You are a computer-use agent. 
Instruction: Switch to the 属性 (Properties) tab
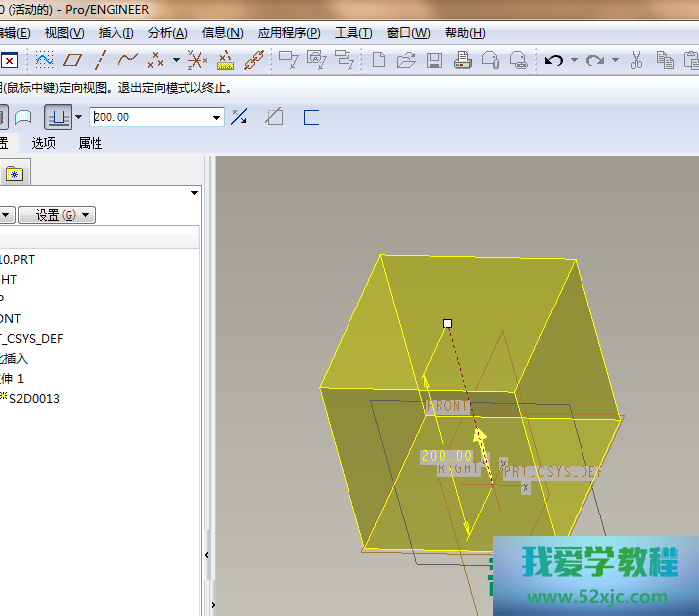[90, 143]
